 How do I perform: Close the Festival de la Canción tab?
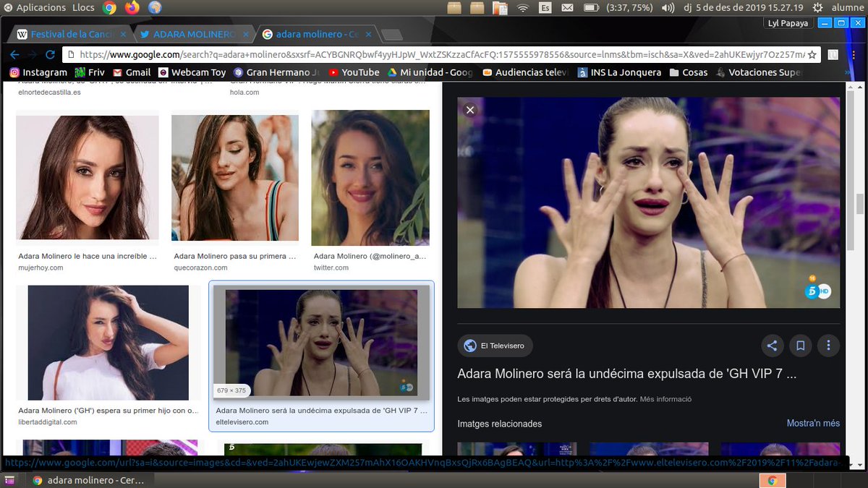(123, 34)
